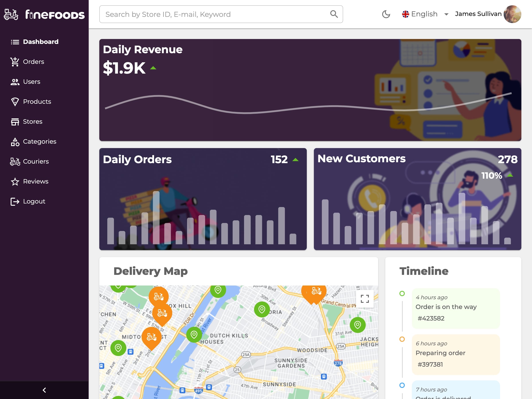Go to the Users page

[x=31, y=82]
